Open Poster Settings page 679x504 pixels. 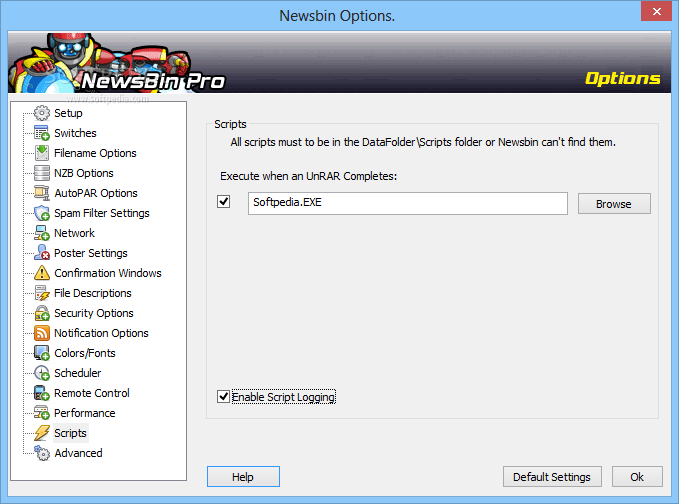pyautogui.click(x=91, y=253)
